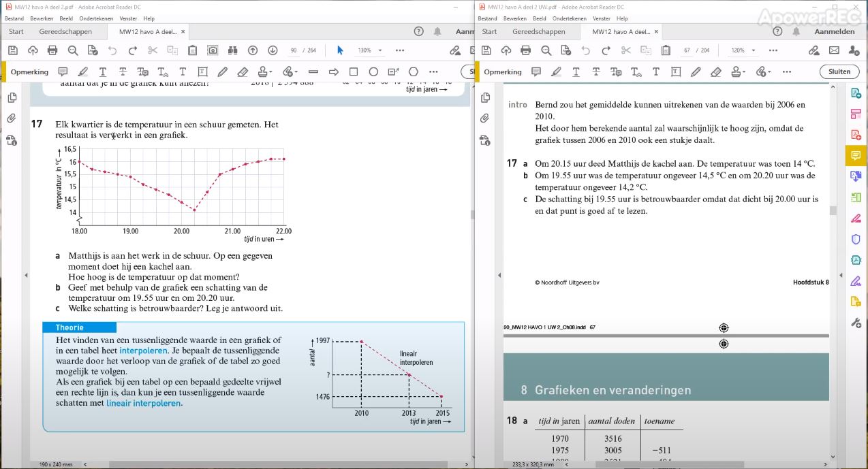The height and width of the screenshot is (469, 868).
Task: Open the search tool in left window
Action: pyautogui.click(x=73, y=50)
